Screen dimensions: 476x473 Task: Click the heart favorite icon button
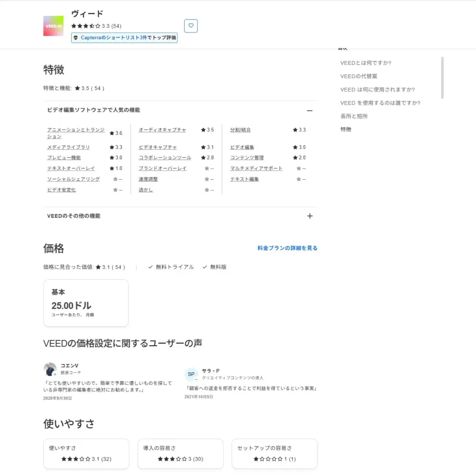coord(191,26)
